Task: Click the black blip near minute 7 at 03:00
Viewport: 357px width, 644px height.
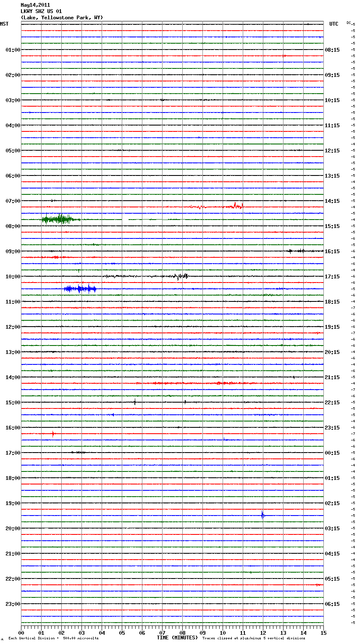Action: [163, 100]
